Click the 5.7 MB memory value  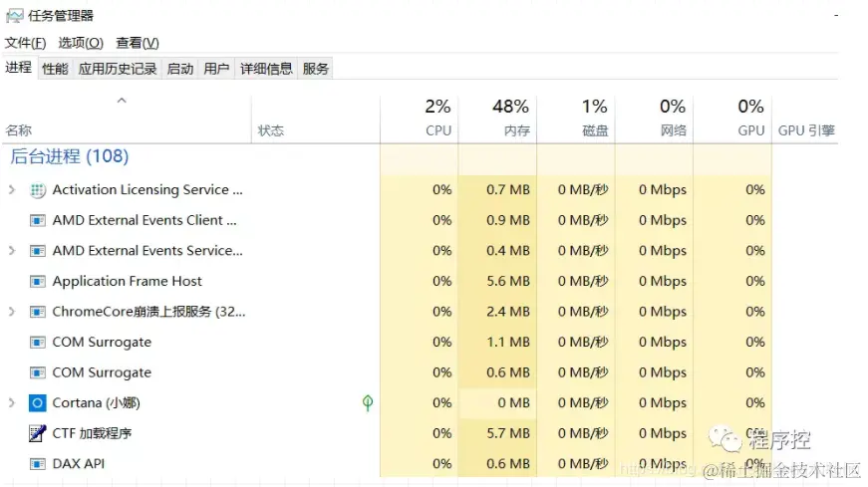[508, 433]
